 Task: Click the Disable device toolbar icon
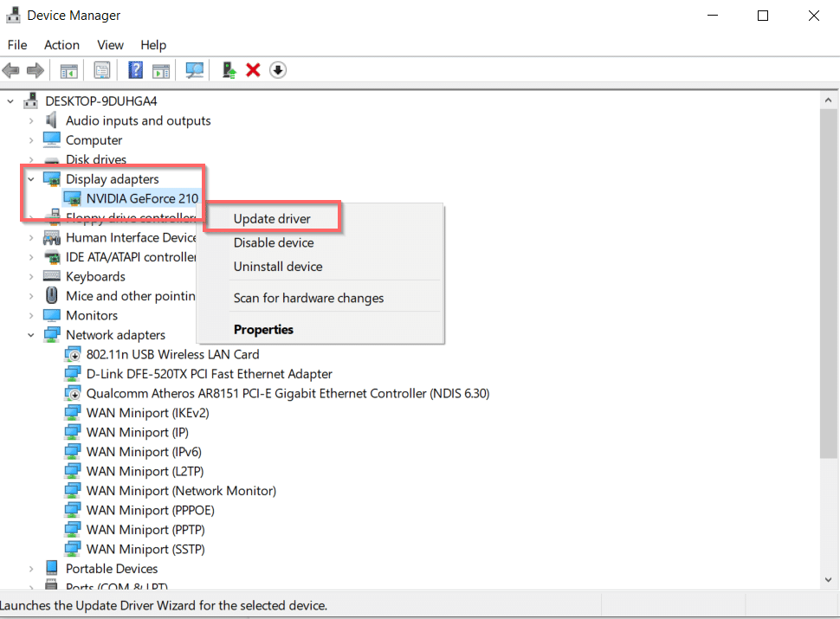tap(277, 69)
